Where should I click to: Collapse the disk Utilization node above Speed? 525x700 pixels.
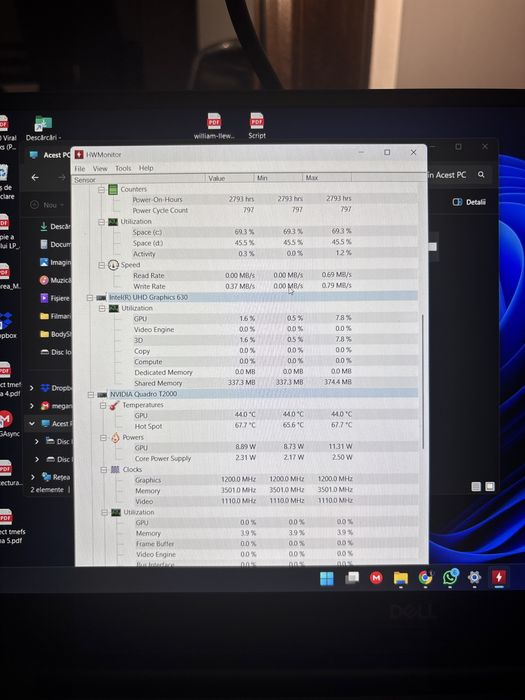102,222
